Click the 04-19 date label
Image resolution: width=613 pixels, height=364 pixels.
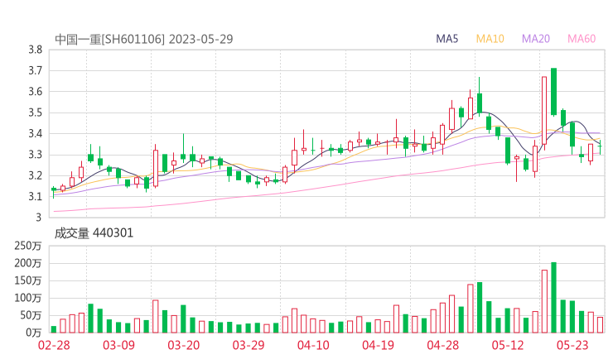click(378, 345)
